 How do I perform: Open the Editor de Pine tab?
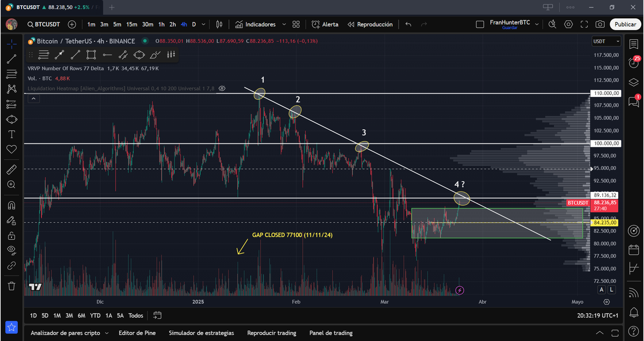coord(137,333)
